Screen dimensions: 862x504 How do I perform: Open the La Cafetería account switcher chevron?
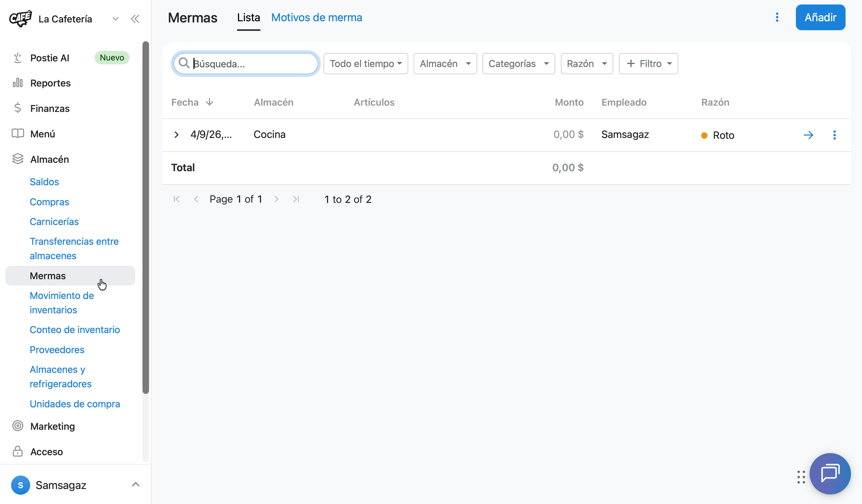click(x=116, y=19)
